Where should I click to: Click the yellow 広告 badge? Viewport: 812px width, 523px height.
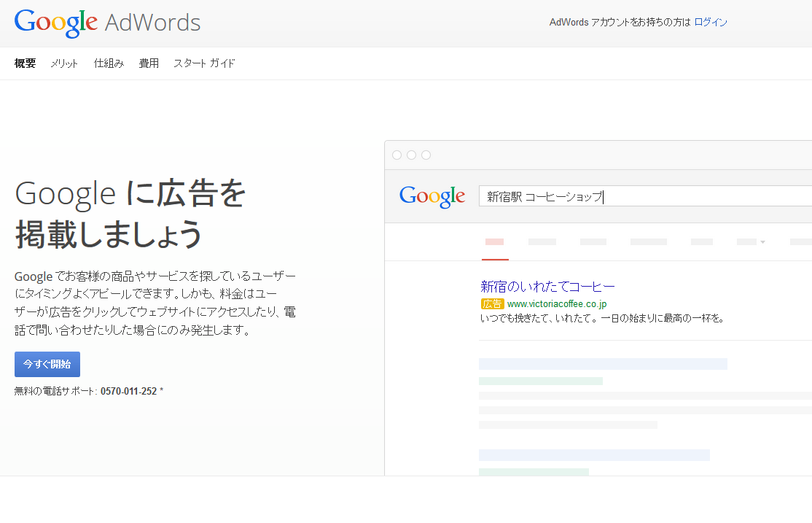click(x=492, y=303)
